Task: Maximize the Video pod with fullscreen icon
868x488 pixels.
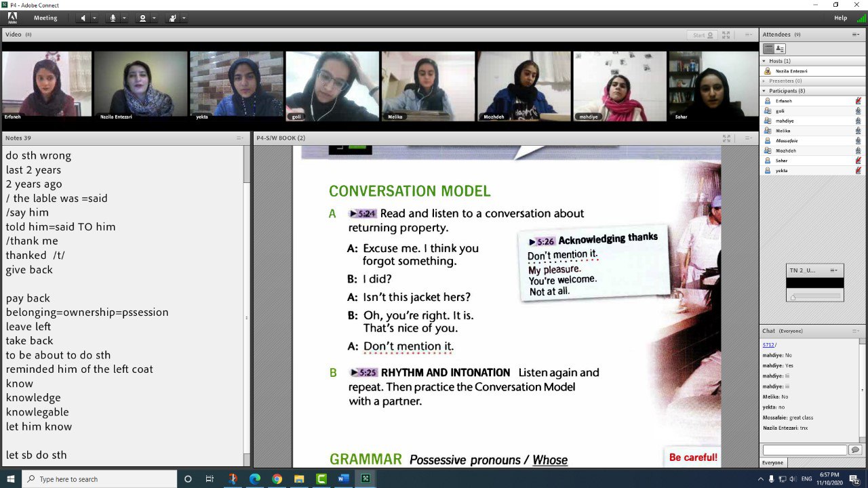Action: click(x=726, y=35)
